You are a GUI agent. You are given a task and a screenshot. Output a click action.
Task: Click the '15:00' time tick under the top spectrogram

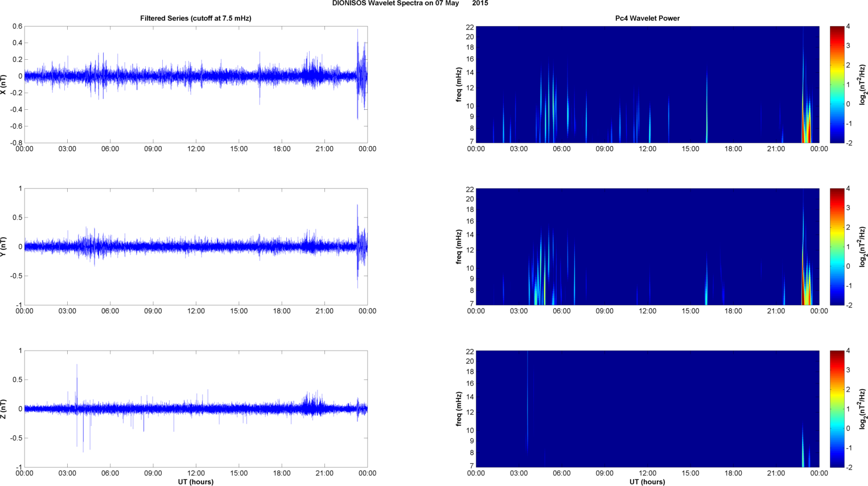[x=690, y=149]
